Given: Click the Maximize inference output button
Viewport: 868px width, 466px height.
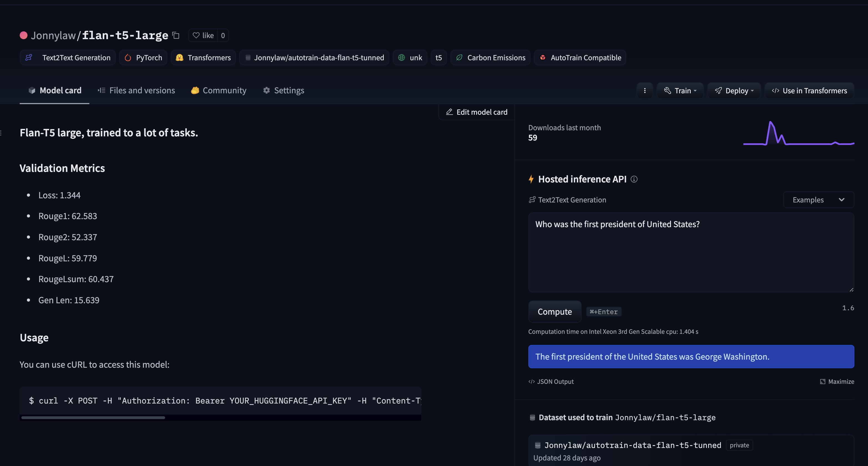Looking at the screenshot, I should (x=836, y=381).
